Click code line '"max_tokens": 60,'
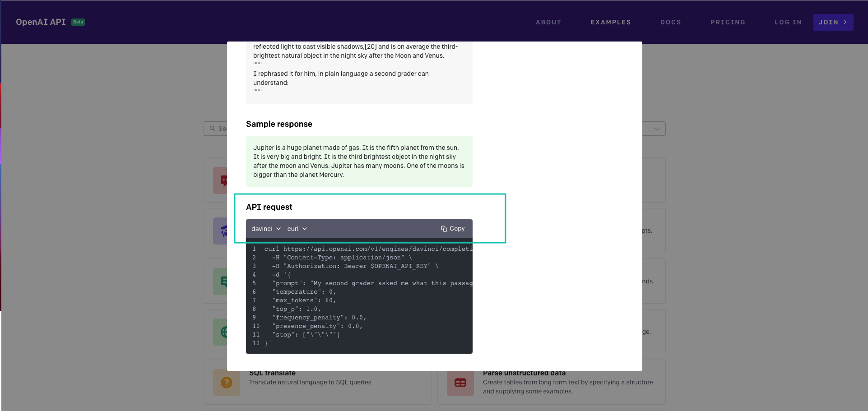Screen dimensions: 868x411 304,300
